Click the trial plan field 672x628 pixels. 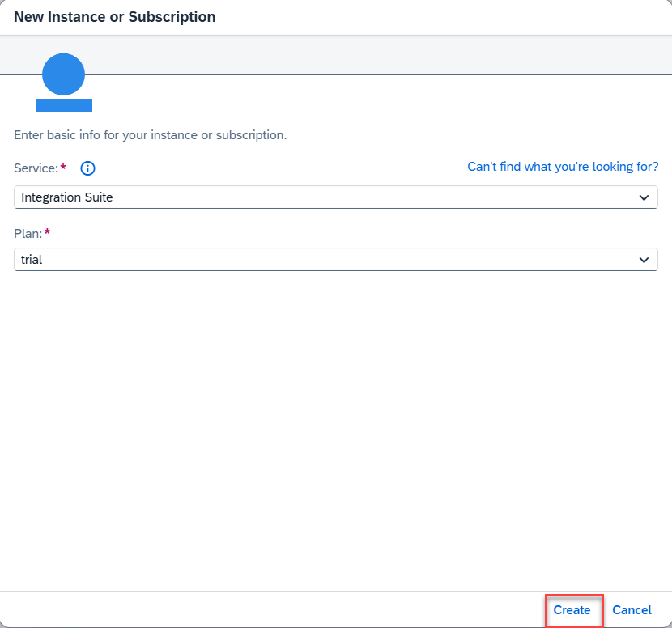pyautogui.click(x=335, y=260)
